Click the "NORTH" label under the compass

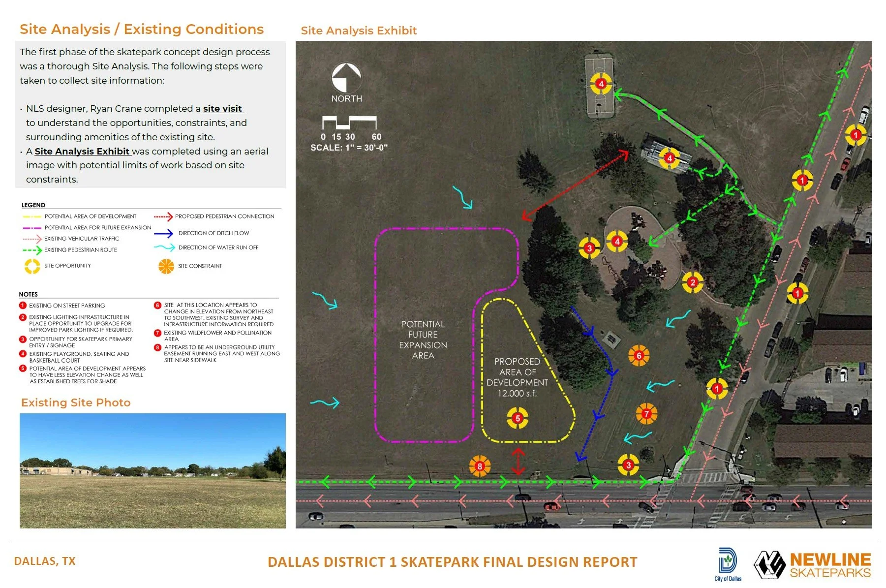click(347, 98)
